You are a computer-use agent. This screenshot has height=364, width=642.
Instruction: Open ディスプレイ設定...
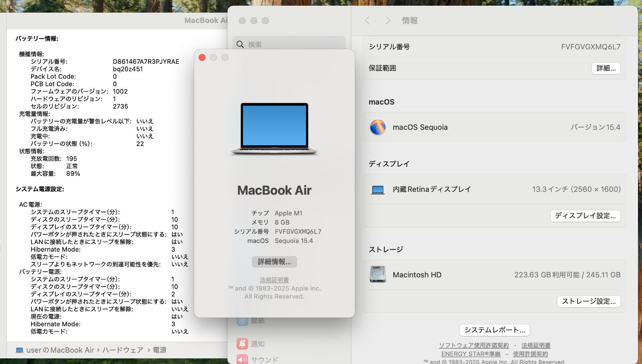(x=585, y=216)
